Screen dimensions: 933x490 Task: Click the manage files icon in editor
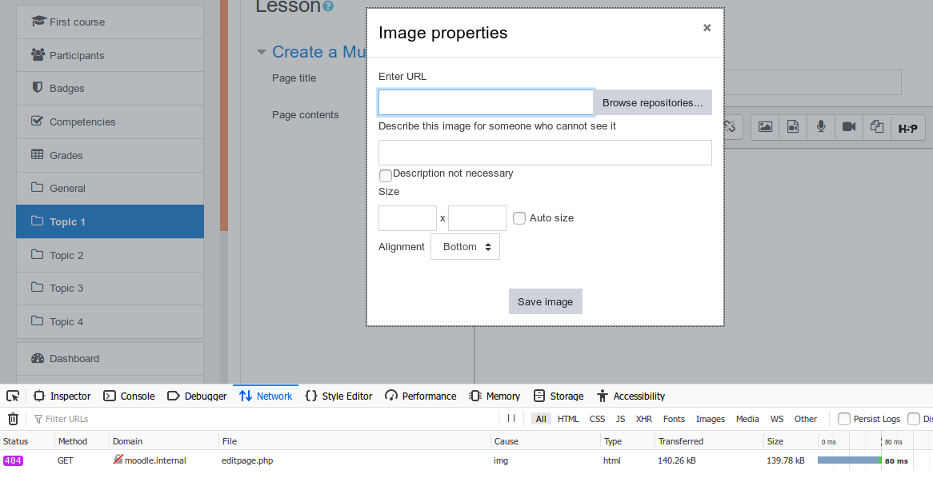pos(876,127)
